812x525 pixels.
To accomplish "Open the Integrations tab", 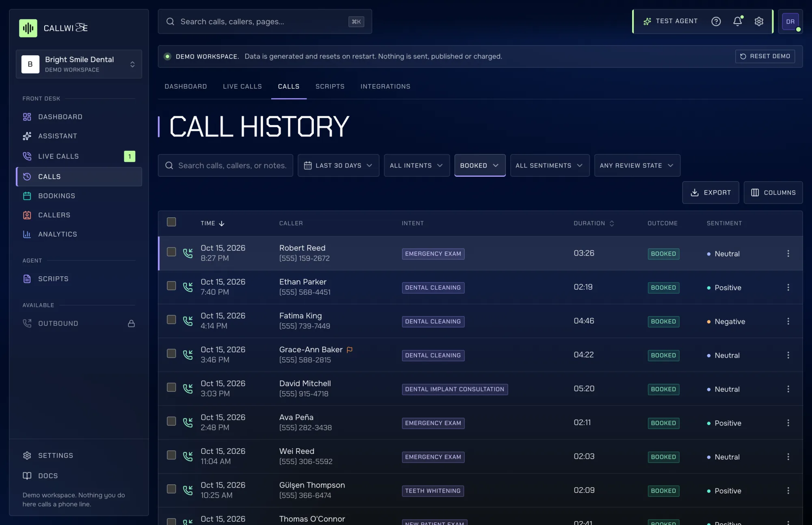I will click(385, 87).
